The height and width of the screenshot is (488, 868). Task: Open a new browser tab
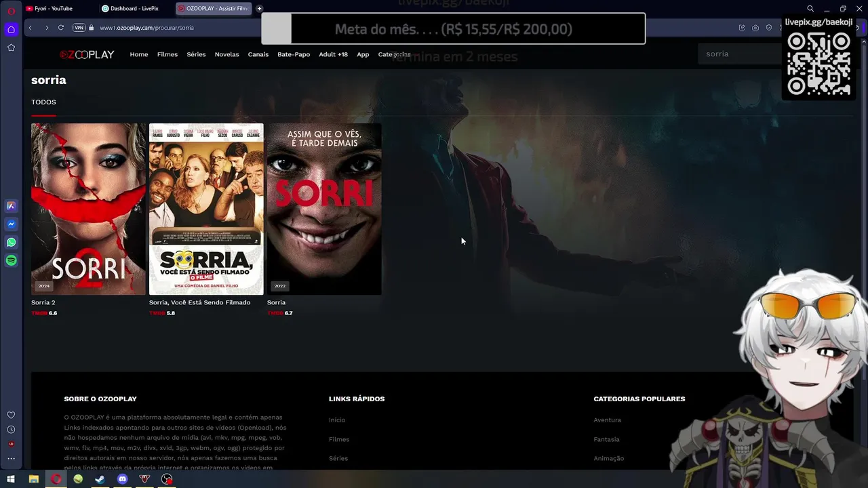click(259, 9)
